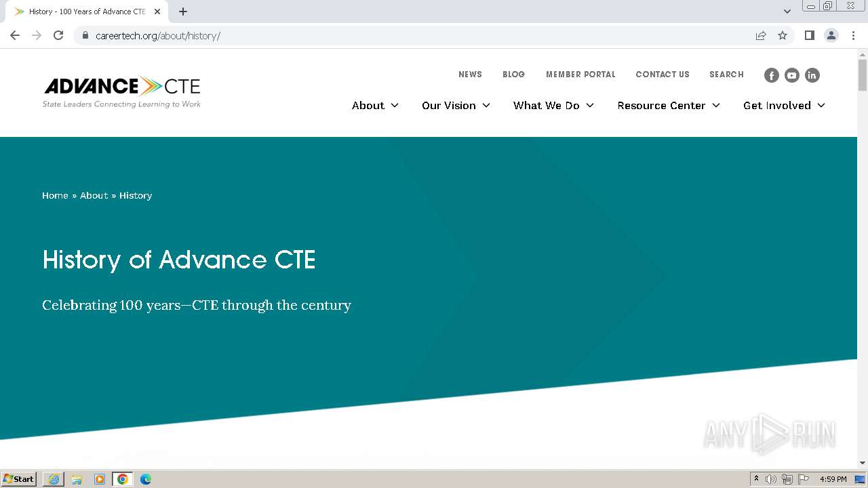
Task: Open Advance CTE LinkedIn page icon
Action: click(x=812, y=75)
